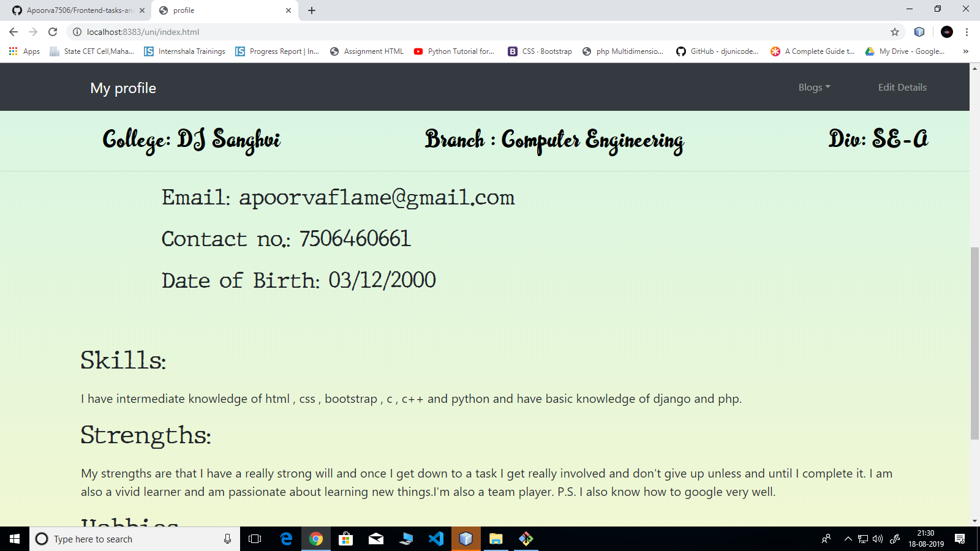
Task: Open the Apps shortcut in the bookmarks bar
Action: [24, 51]
